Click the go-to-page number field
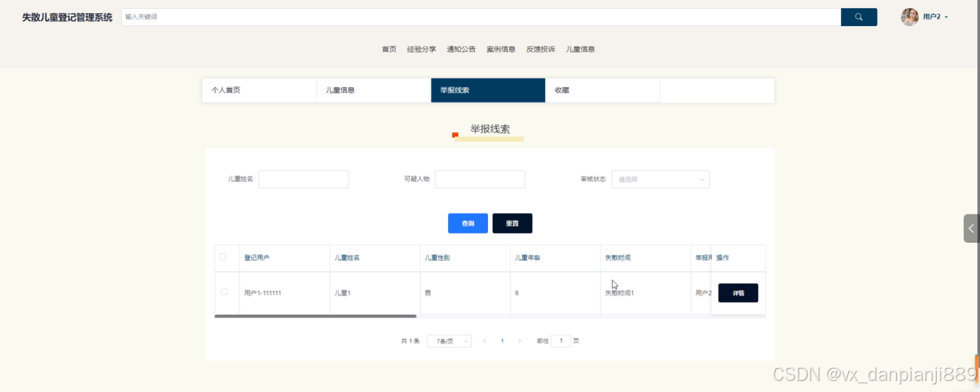 (x=561, y=341)
